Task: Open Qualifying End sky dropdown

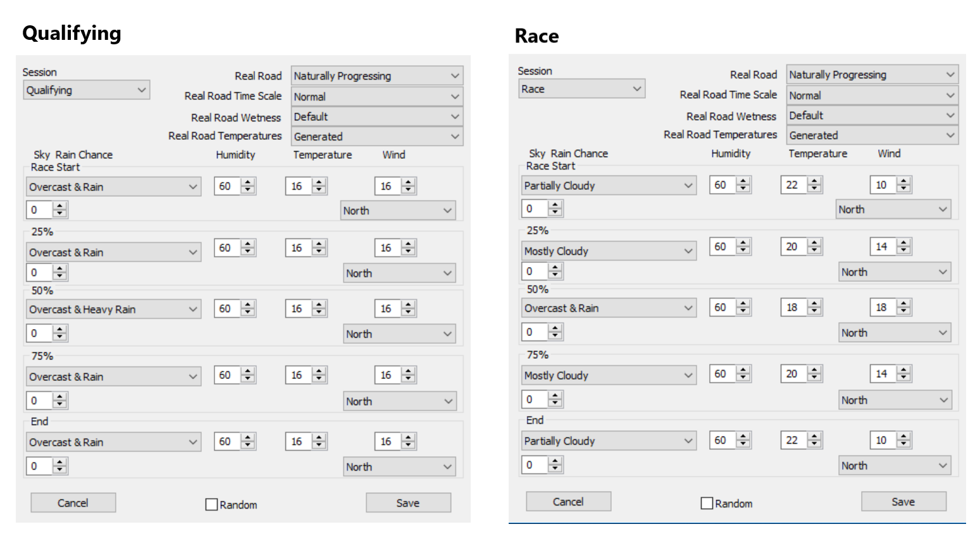Action: [x=114, y=442]
